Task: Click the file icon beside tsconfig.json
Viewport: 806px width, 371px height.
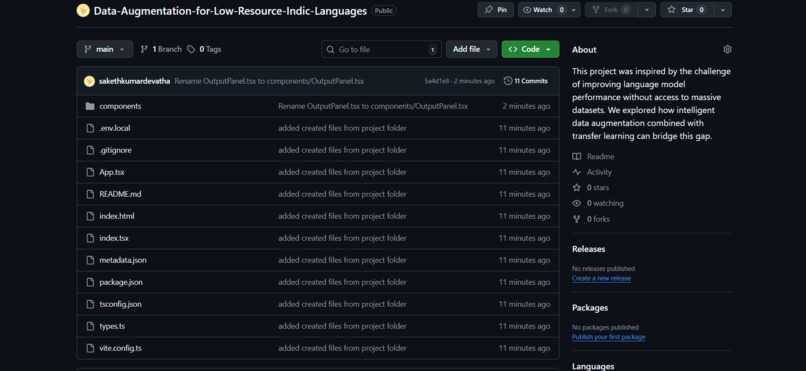Action: 90,304
